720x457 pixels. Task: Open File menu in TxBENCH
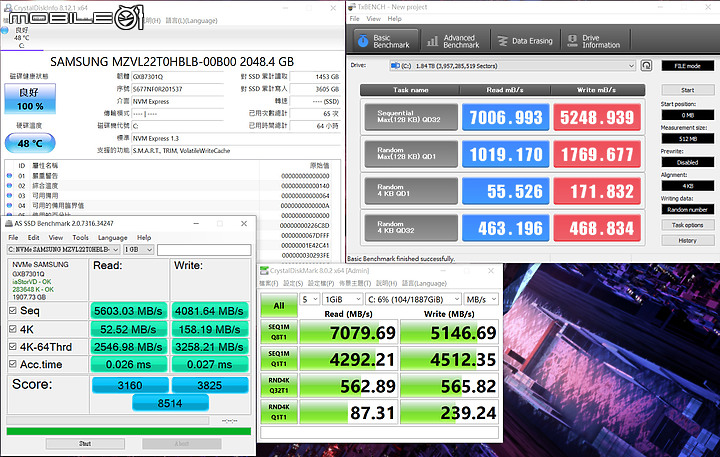[354, 19]
